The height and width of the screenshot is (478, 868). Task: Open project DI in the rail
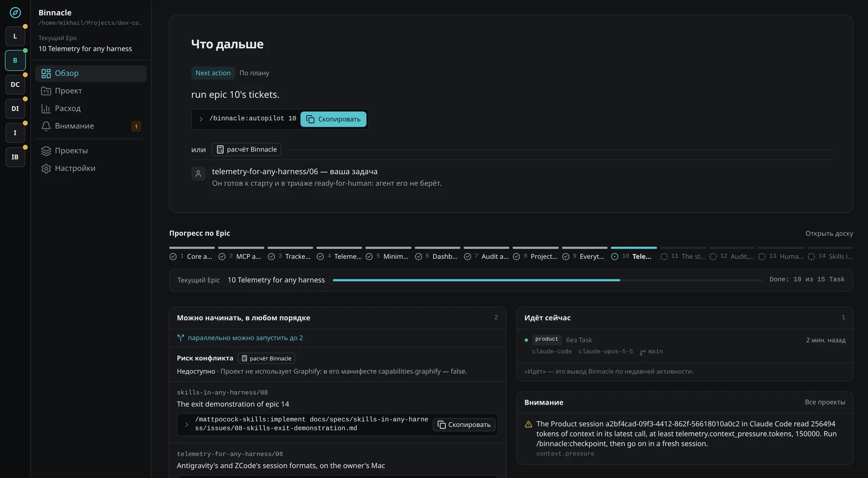coord(15,109)
